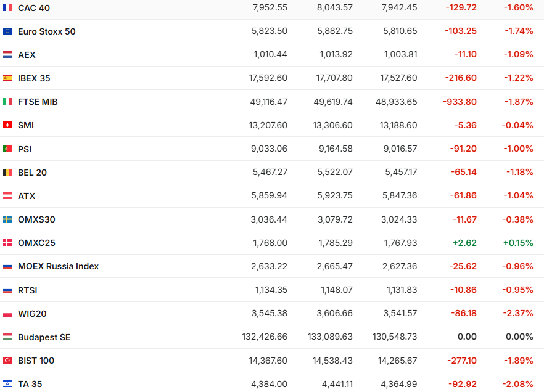544x392 pixels.
Task: Click the Portugal flag icon beside PSI
Action: click(7, 149)
